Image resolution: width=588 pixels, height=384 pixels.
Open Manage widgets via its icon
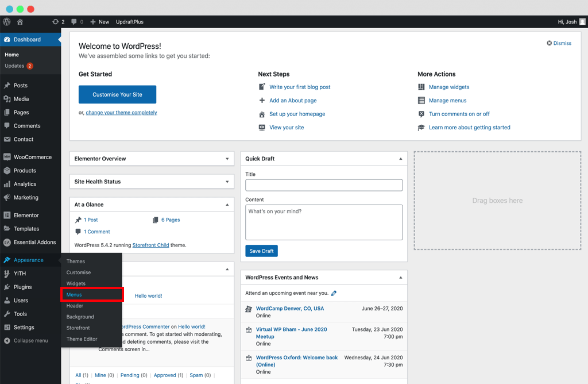[423, 86]
